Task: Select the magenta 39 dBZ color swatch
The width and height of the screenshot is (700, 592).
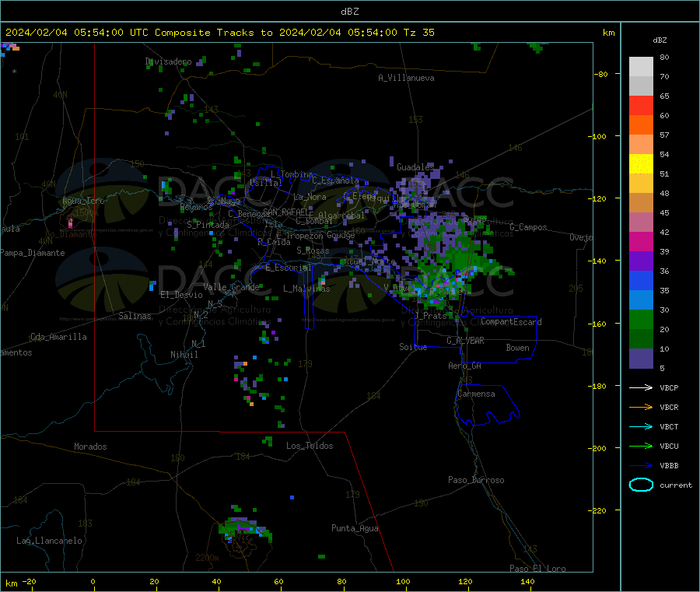Action: point(641,241)
